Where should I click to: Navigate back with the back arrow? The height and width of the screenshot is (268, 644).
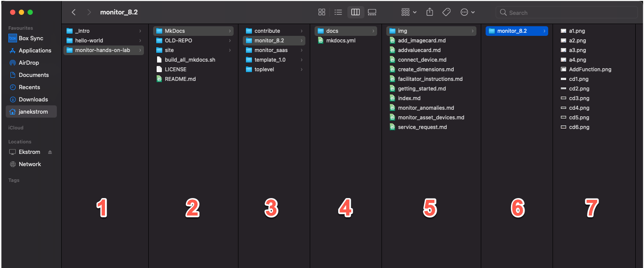coord(73,12)
